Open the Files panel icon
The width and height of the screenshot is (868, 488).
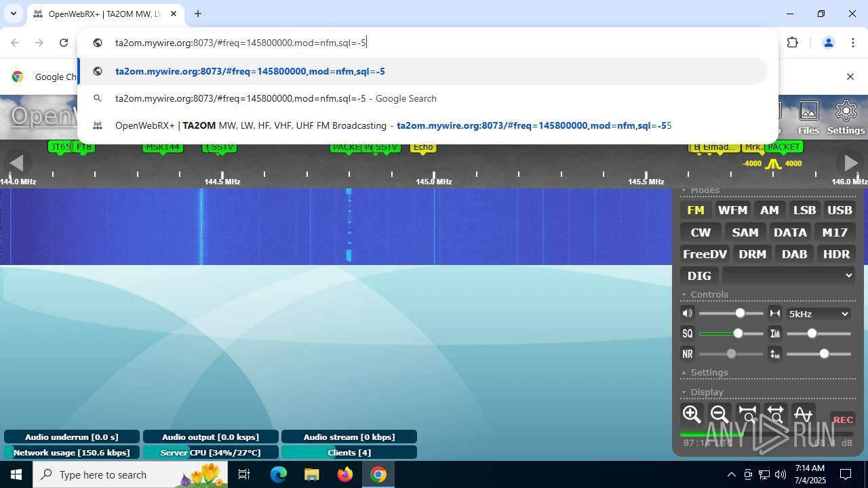point(808,117)
